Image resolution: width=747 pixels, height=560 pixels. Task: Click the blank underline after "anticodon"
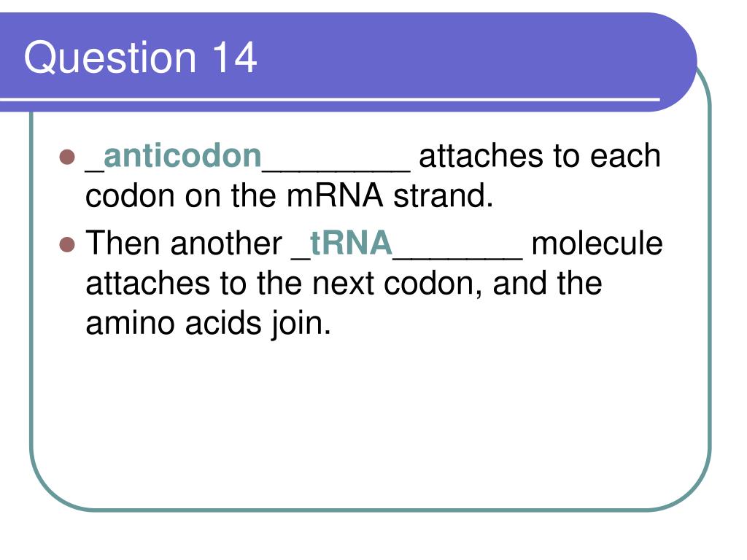(336, 169)
